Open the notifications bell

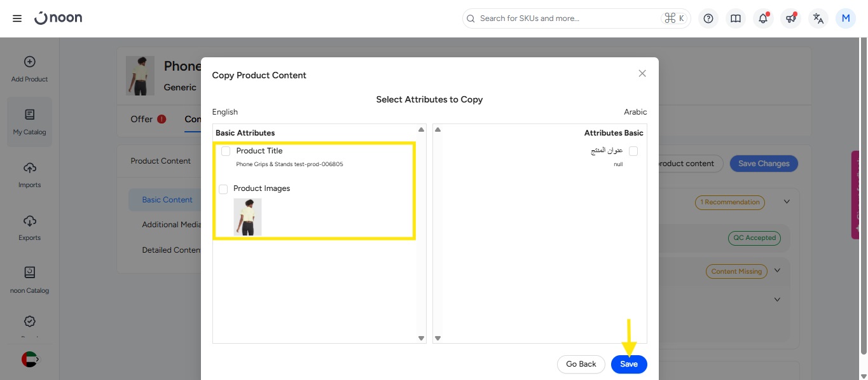(x=763, y=18)
